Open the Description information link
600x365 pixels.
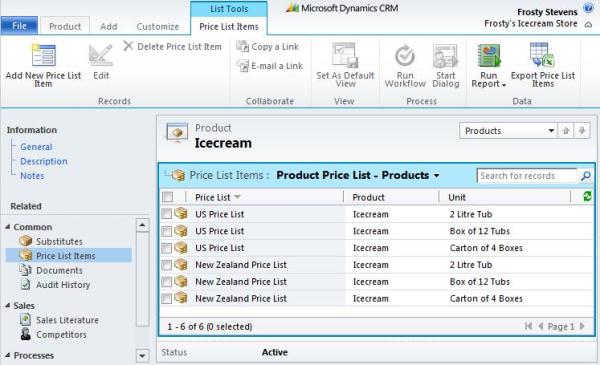tap(44, 161)
